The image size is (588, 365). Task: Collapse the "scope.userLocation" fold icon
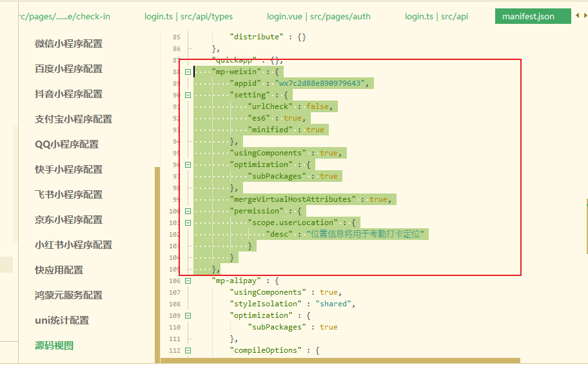188,223
